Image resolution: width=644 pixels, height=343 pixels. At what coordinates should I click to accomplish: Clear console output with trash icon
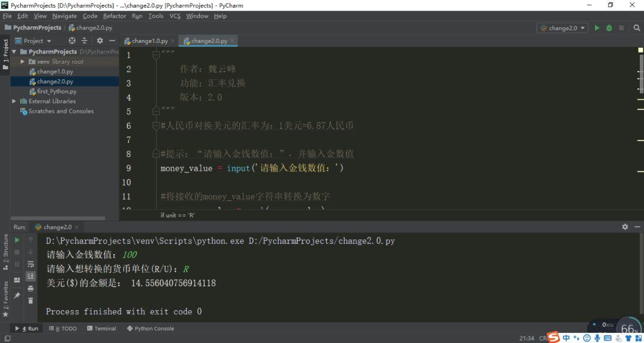(x=30, y=301)
